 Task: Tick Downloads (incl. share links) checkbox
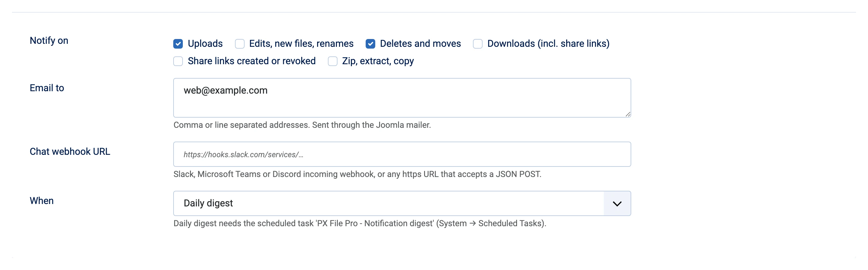(x=477, y=44)
